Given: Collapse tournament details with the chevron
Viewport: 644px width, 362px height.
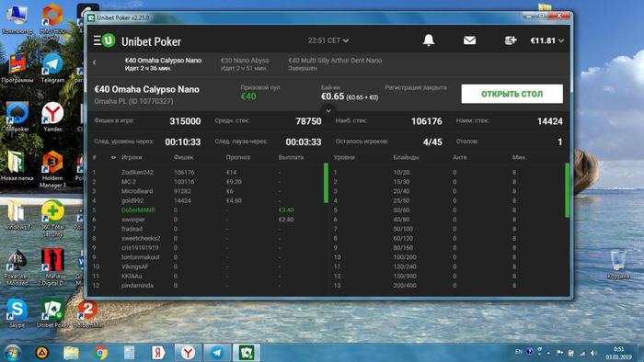Looking at the screenshot, I should [x=328, y=110].
